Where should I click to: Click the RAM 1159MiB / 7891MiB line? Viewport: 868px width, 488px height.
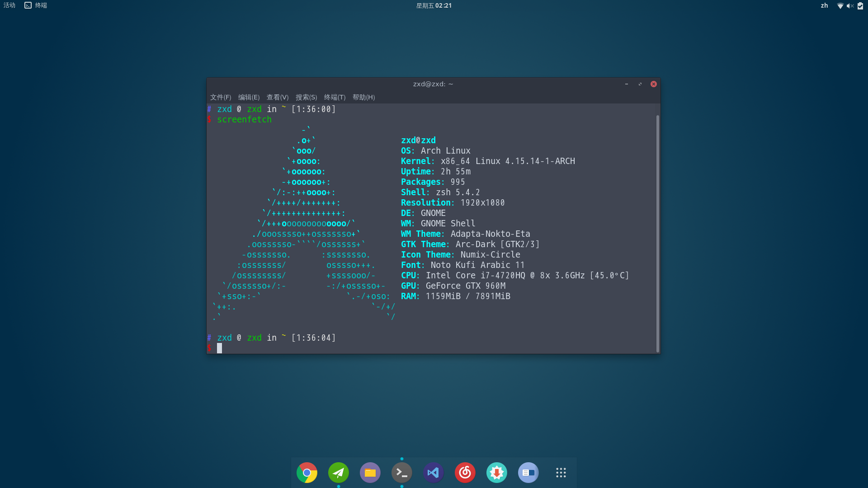point(456,296)
